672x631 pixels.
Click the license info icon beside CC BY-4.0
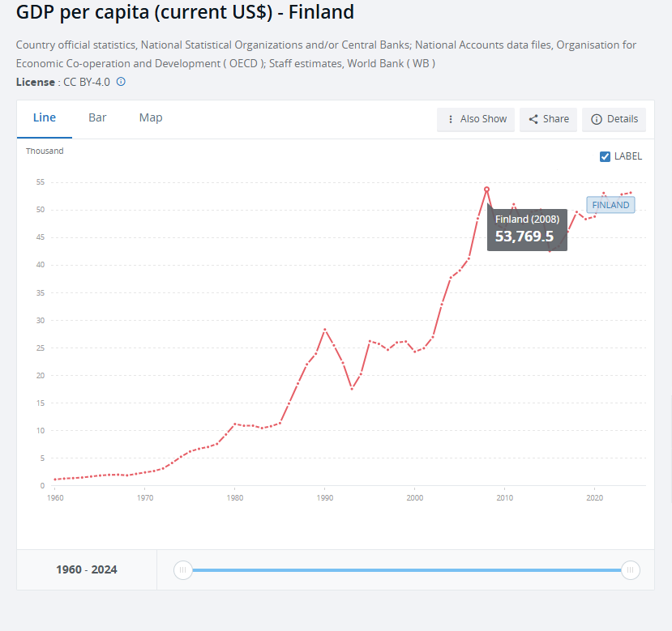tap(121, 81)
